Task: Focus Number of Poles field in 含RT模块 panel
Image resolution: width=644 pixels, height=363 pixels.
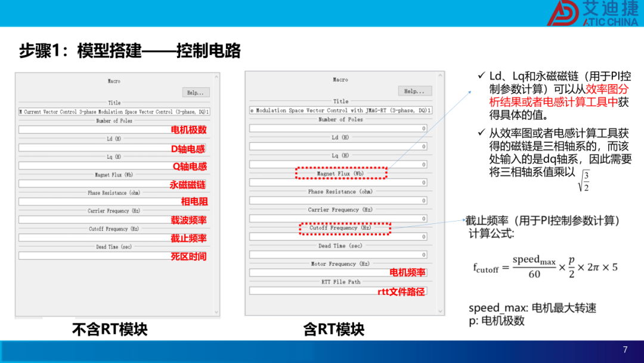Action: [338, 128]
